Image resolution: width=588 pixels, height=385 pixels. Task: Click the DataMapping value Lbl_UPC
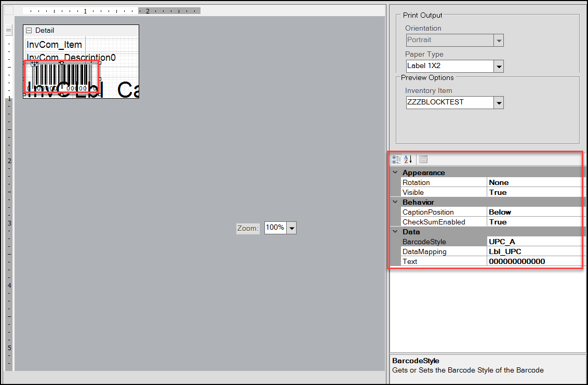(x=505, y=251)
